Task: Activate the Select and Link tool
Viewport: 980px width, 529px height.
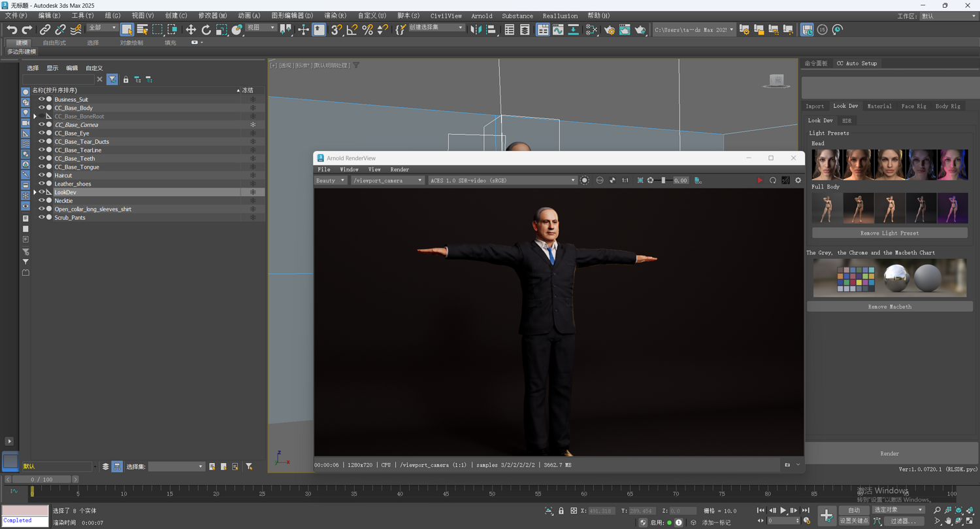Action: point(44,29)
